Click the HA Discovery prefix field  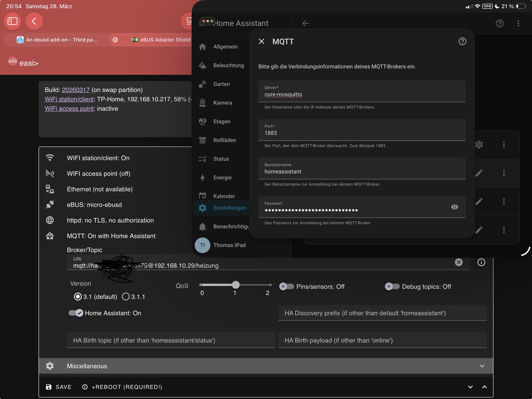(x=382, y=313)
